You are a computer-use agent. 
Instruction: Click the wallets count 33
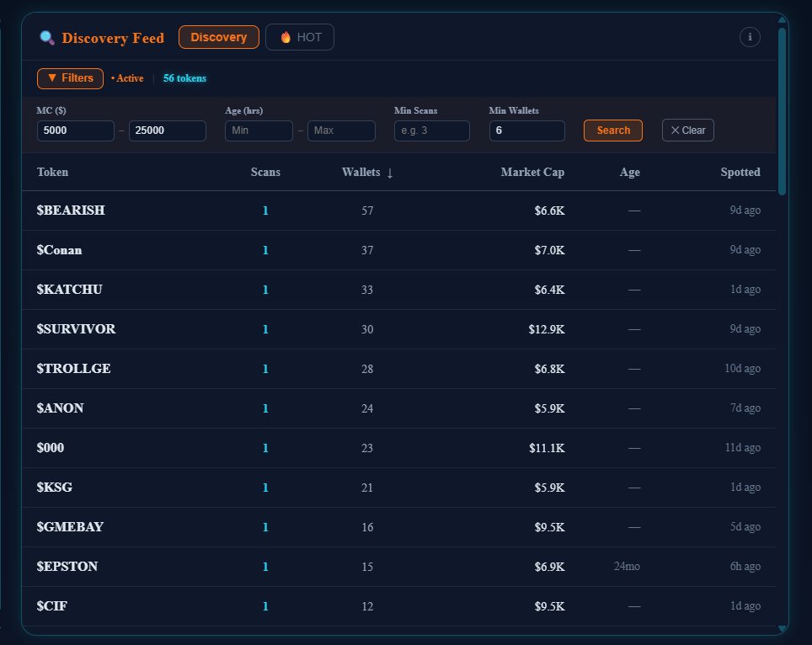point(367,290)
